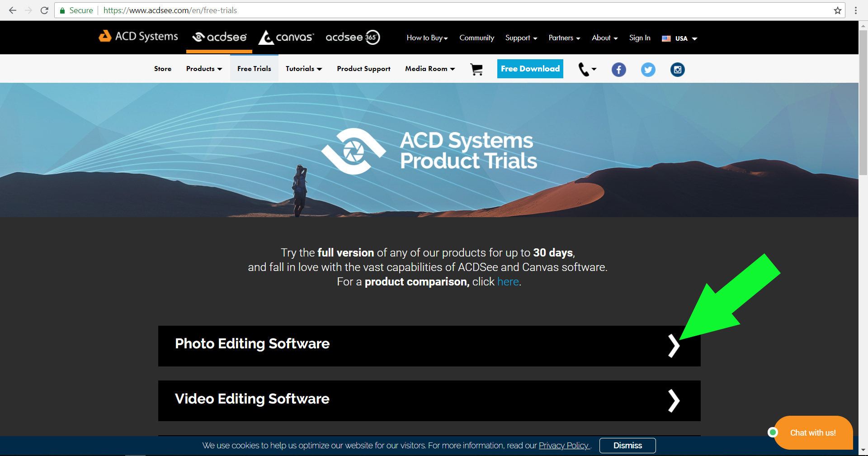Select the canvas brand logo tab
This screenshot has width=868, height=456.
(x=286, y=37)
